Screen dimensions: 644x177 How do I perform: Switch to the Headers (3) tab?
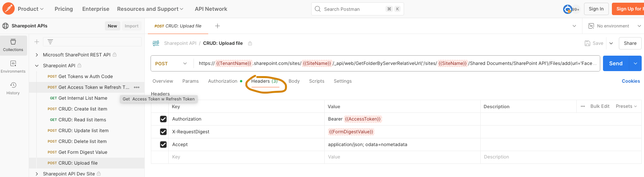(x=264, y=81)
